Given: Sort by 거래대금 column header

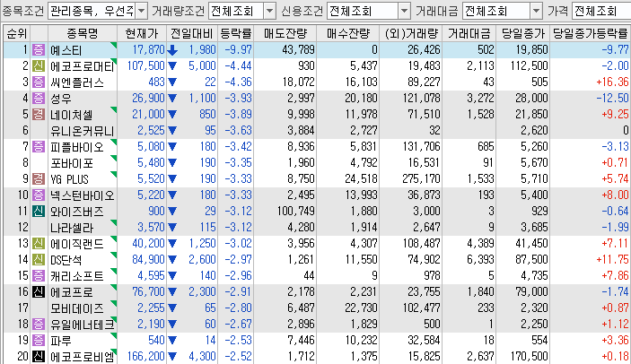Looking at the screenshot, I should (x=469, y=34).
